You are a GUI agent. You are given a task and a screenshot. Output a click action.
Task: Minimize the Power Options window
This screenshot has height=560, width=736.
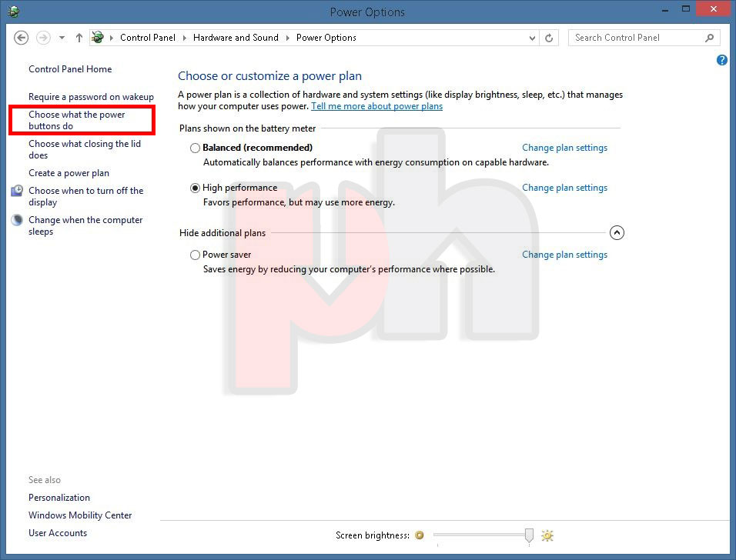[x=665, y=10]
